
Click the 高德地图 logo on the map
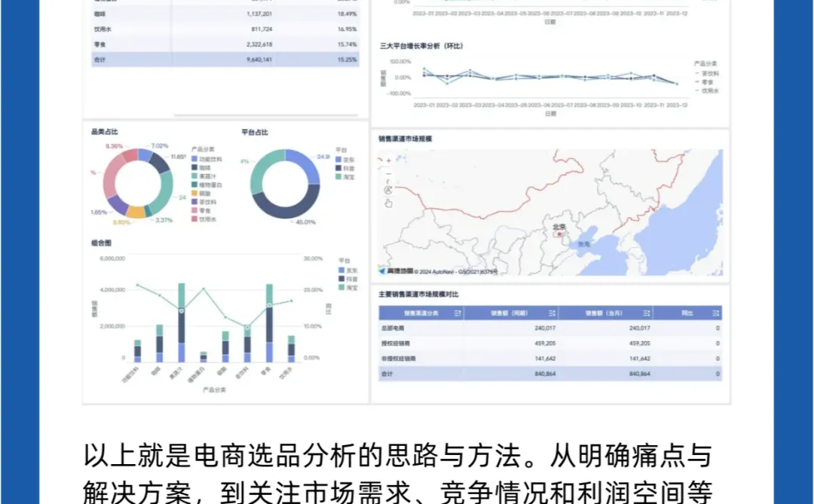tap(396, 271)
